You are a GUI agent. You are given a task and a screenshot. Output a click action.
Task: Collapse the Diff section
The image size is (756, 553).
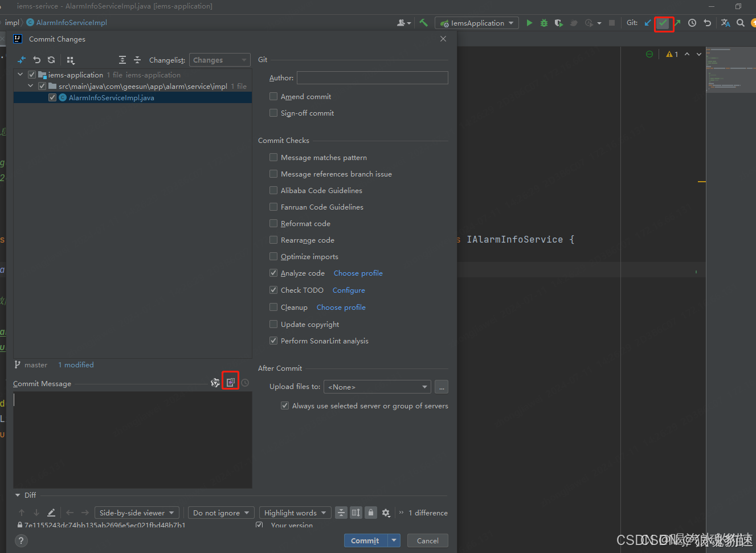[18, 495]
